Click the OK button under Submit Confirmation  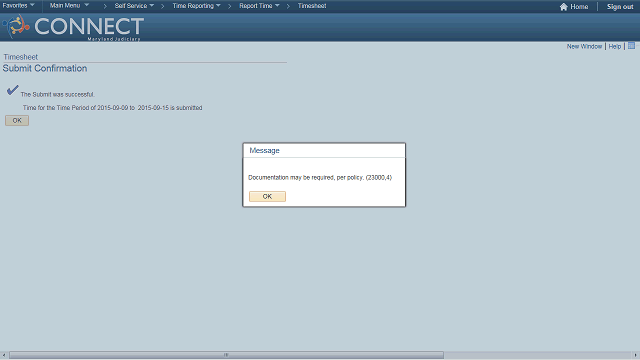click(17, 120)
